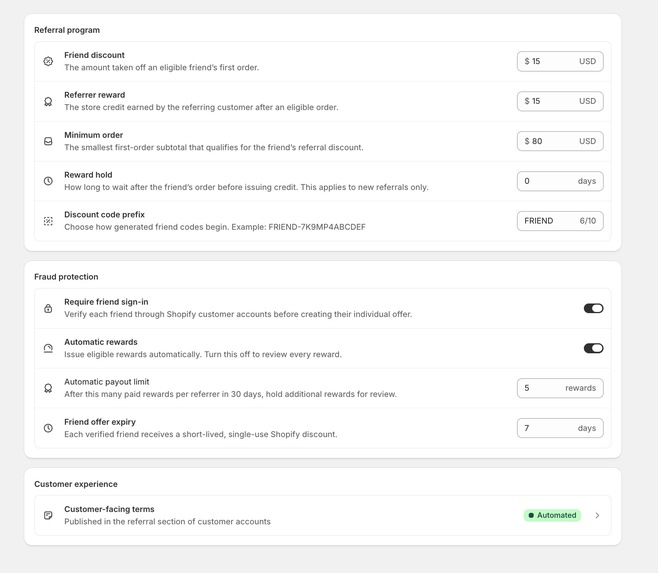Click the Customer-facing terms note icon
This screenshot has height=573, width=658.
[48, 515]
